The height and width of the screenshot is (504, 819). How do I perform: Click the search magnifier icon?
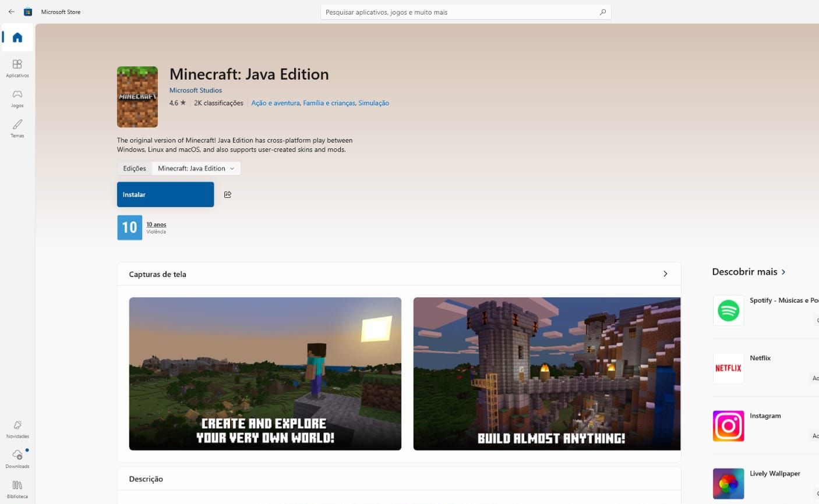[x=603, y=12]
